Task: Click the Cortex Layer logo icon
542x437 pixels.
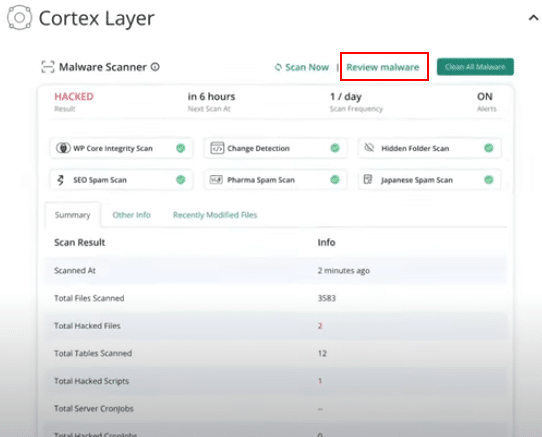Action: [x=19, y=17]
